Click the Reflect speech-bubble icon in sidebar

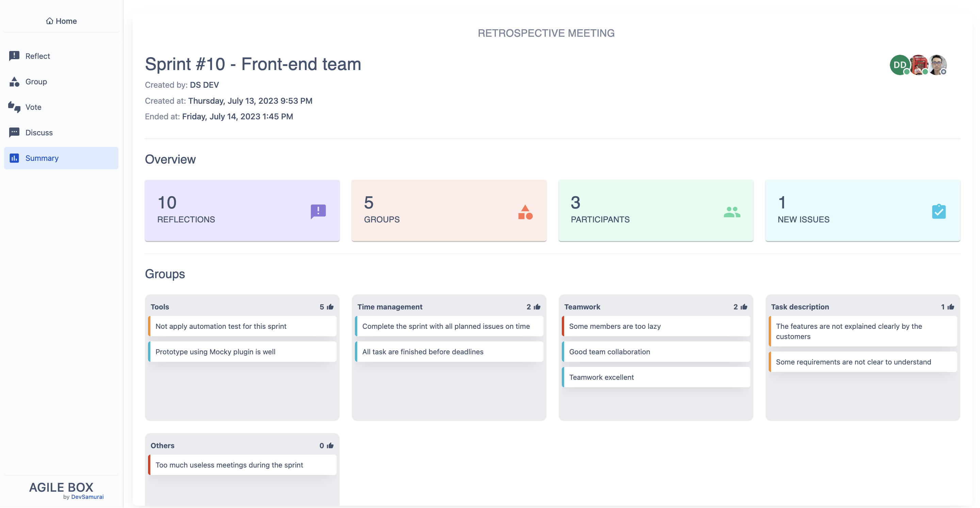click(x=14, y=56)
